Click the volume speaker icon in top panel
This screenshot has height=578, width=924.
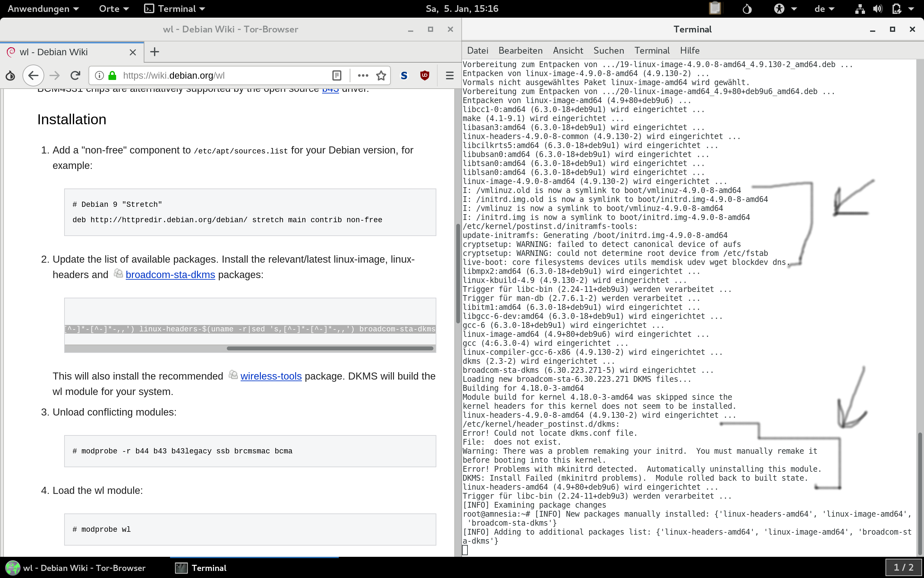click(x=877, y=8)
